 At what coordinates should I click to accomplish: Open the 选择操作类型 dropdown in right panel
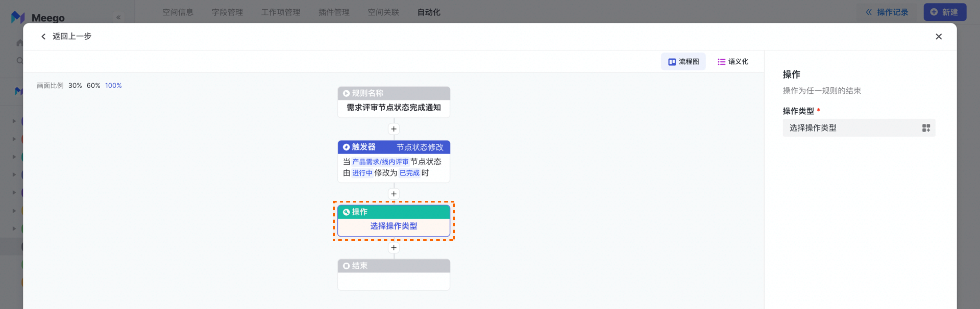[x=859, y=128]
